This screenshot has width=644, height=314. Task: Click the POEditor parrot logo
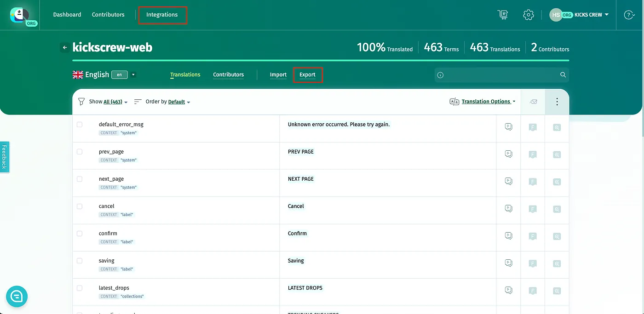(x=20, y=15)
